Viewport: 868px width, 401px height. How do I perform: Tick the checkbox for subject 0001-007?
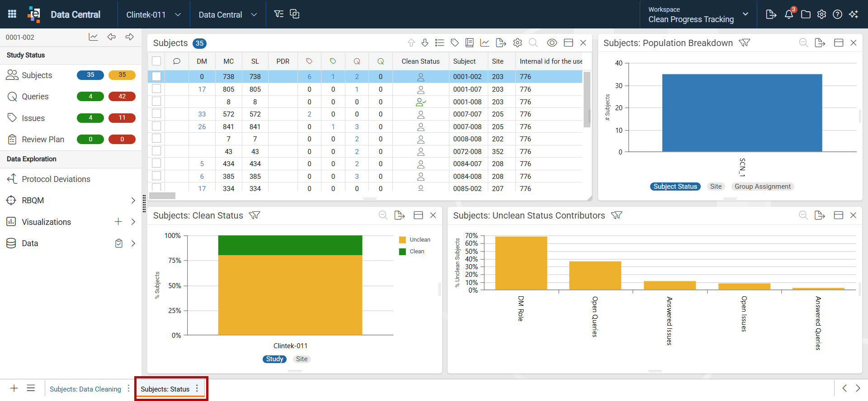click(156, 89)
